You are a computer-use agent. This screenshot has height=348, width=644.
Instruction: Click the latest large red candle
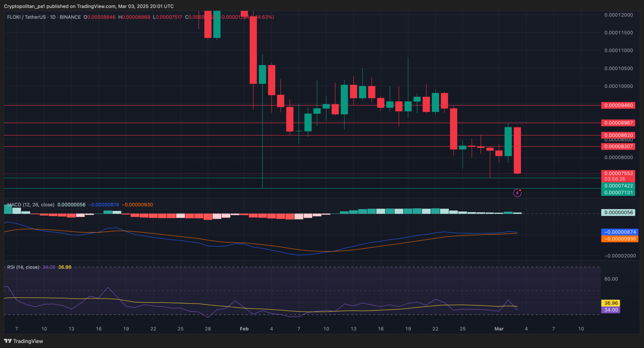[x=517, y=150]
